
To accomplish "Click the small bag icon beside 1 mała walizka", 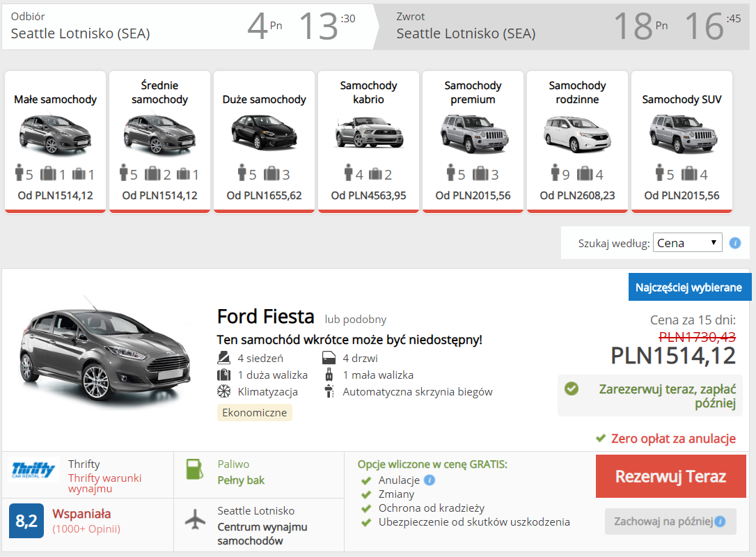I will click(329, 375).
